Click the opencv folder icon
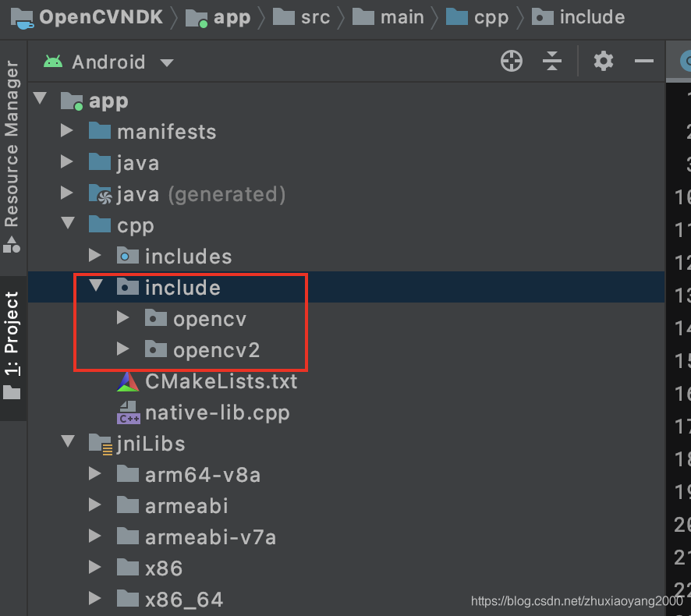Image resolution: width=691 pixels, height=616 pixels. (155, 318)
